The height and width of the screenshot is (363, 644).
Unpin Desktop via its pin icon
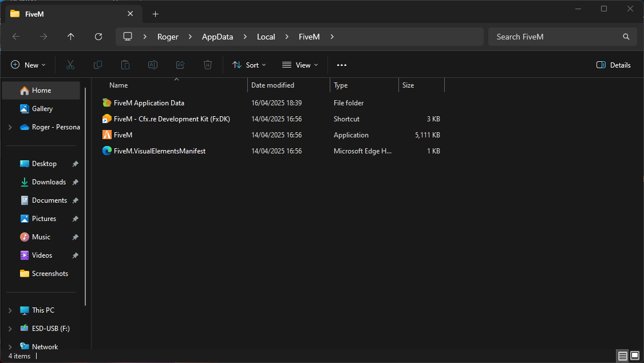click(75, 164)
